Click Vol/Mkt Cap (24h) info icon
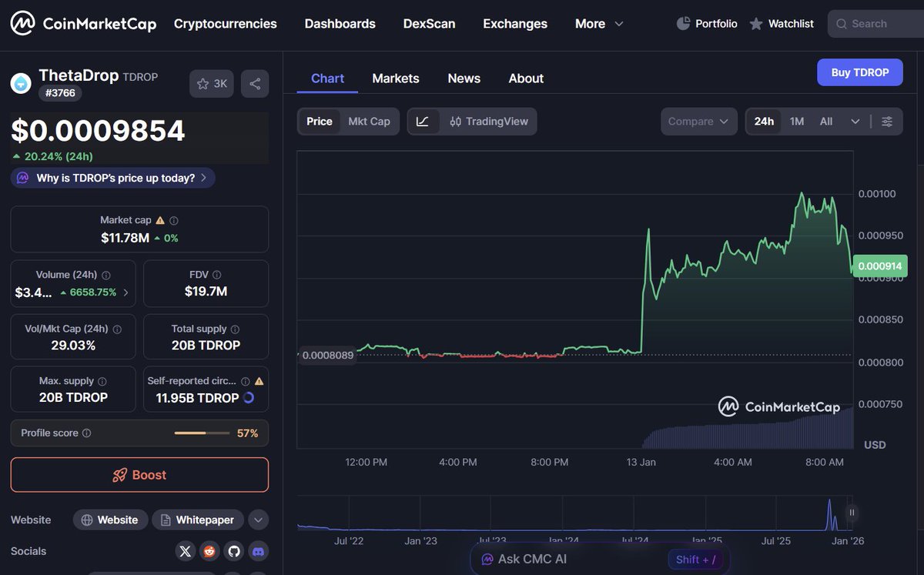 [x=117, y=329]
